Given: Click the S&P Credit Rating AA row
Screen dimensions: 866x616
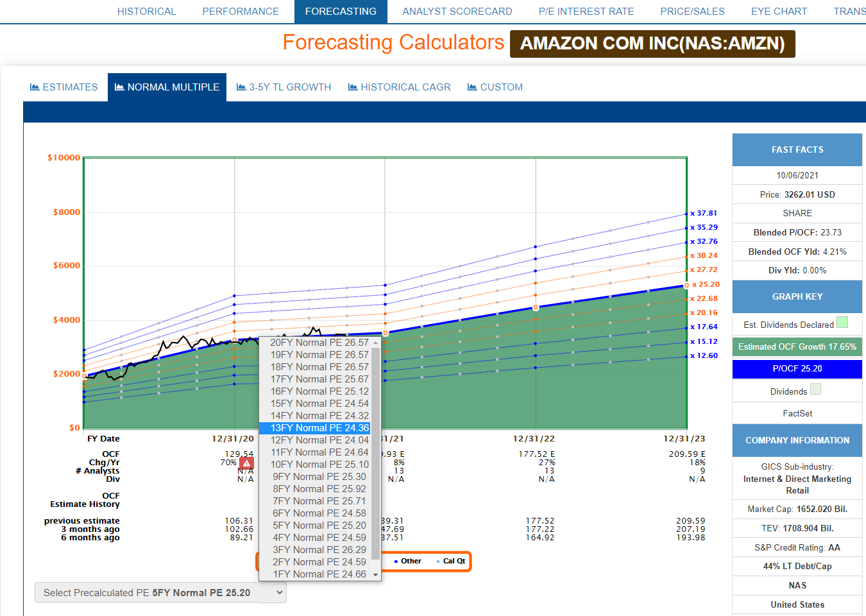Looking at the screenshot, I should pyautogui.click(x=797, y=547).
